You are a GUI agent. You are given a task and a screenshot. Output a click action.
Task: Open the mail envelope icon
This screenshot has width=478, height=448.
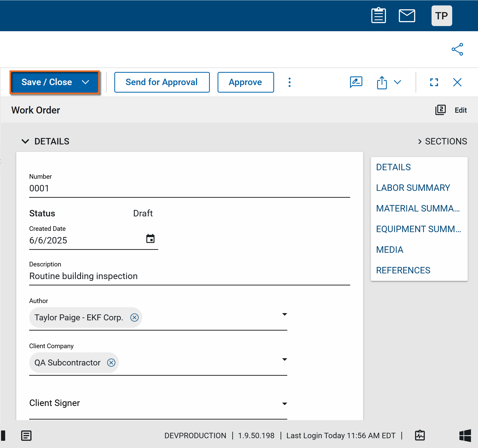tap(407, 16)
